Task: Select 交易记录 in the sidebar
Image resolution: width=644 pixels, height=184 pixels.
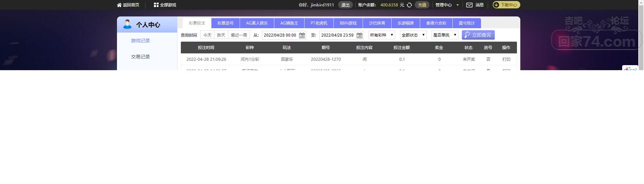Action: pos(140,57)
